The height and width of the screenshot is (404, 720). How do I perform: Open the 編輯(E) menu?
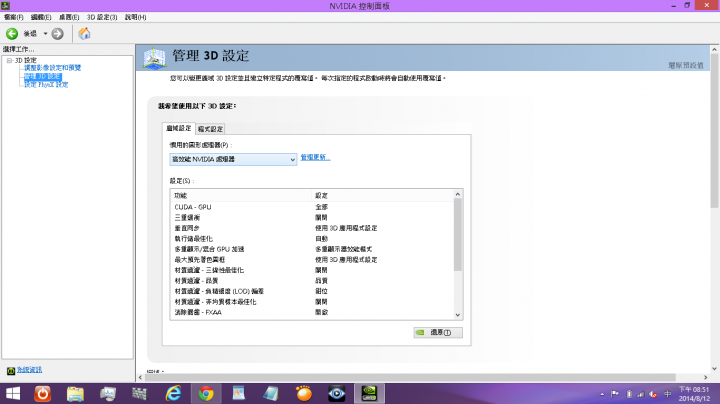tap(41, 17)
